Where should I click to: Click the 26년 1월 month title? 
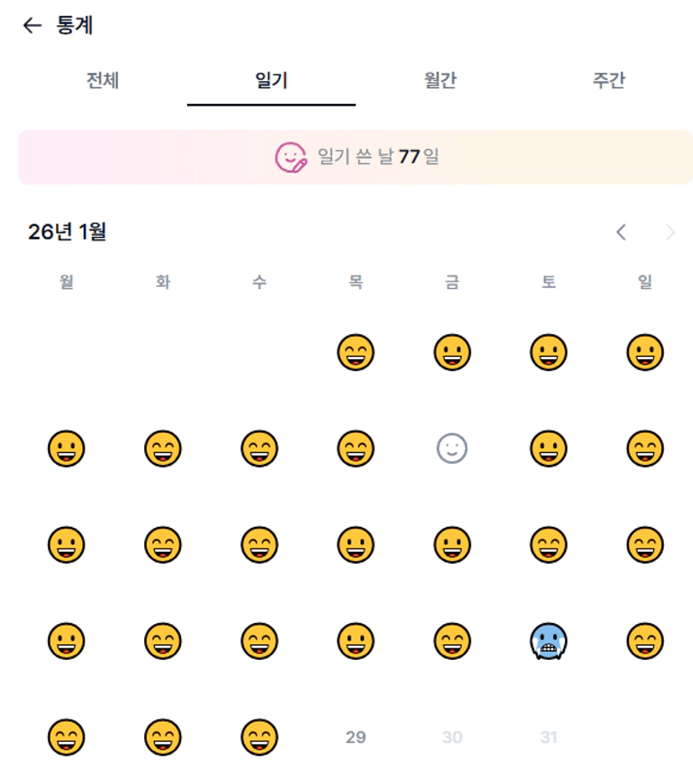tap(67, 232)
